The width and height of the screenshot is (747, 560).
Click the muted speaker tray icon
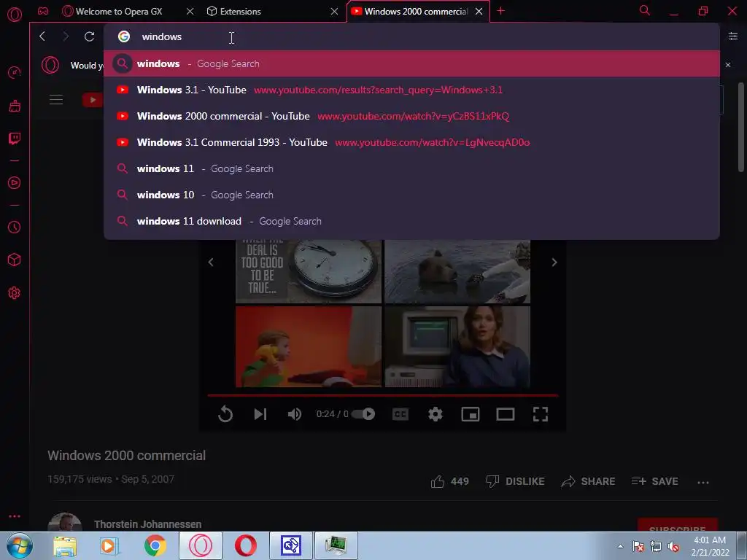click(673, 546)
